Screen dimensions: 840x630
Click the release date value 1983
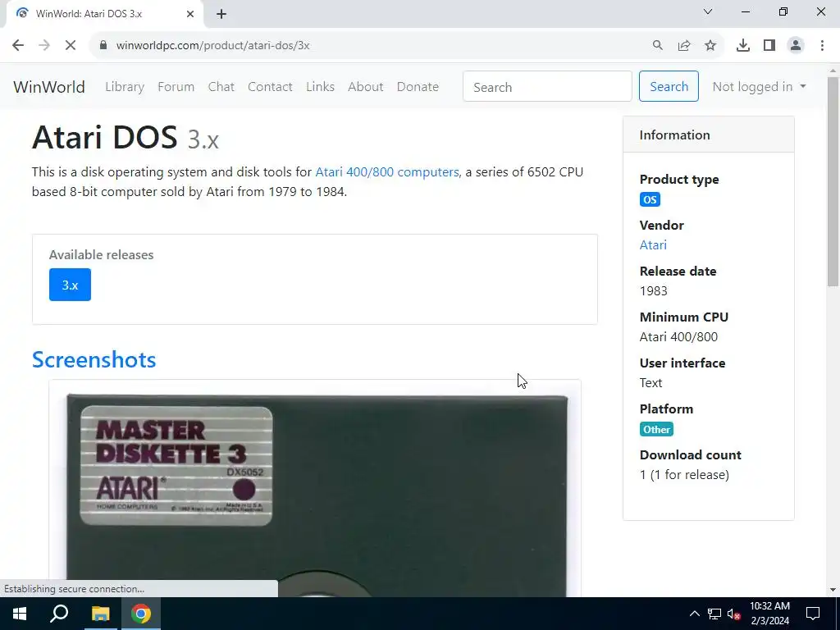(654, 291)
